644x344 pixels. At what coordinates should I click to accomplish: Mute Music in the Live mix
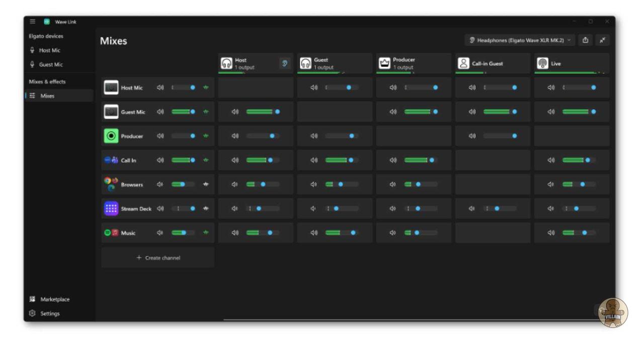tap(551, 233)
